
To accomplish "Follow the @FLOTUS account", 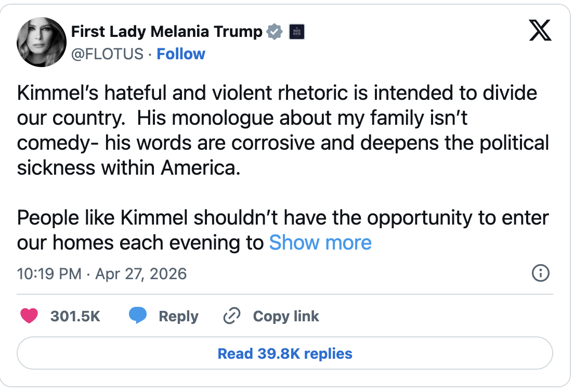I will point(181,54).
